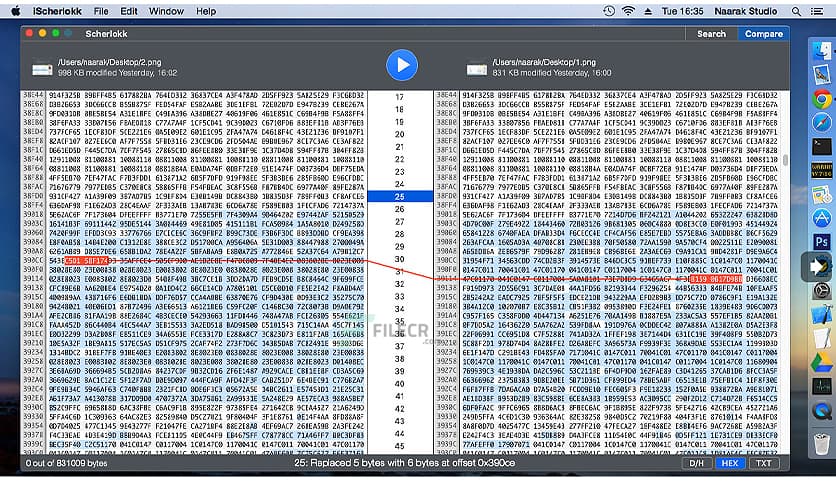Click the Tue 16:35 clock
The image size is (836, 484).
click(x=682, y=11)
